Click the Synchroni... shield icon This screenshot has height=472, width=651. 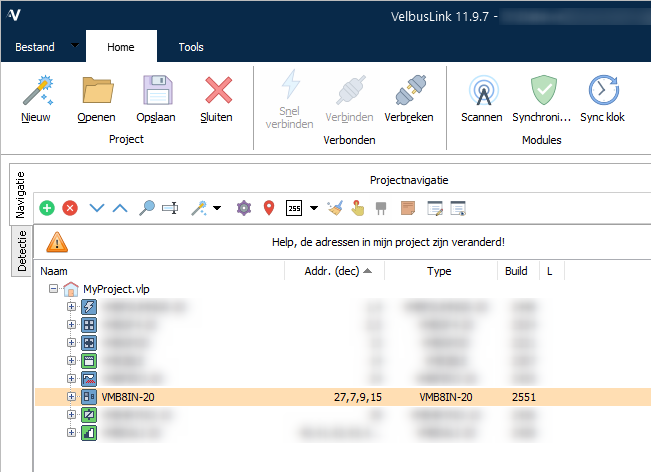(x=543, y=90)
